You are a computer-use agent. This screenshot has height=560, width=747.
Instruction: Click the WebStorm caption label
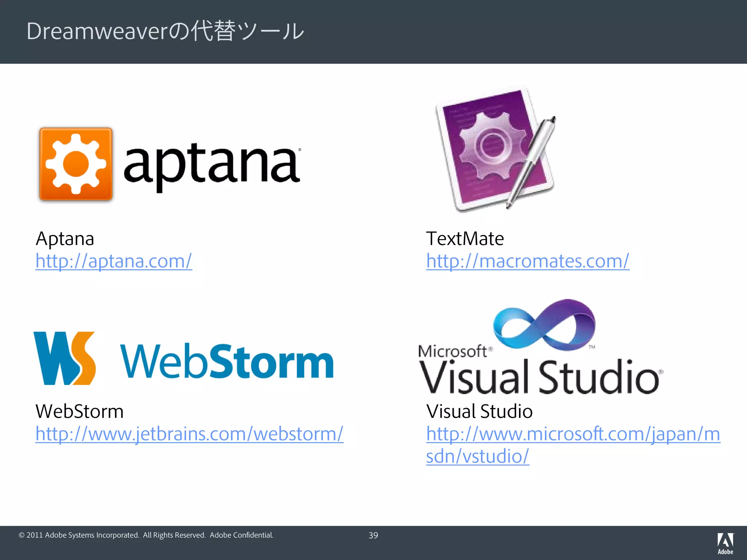[80, 411]
